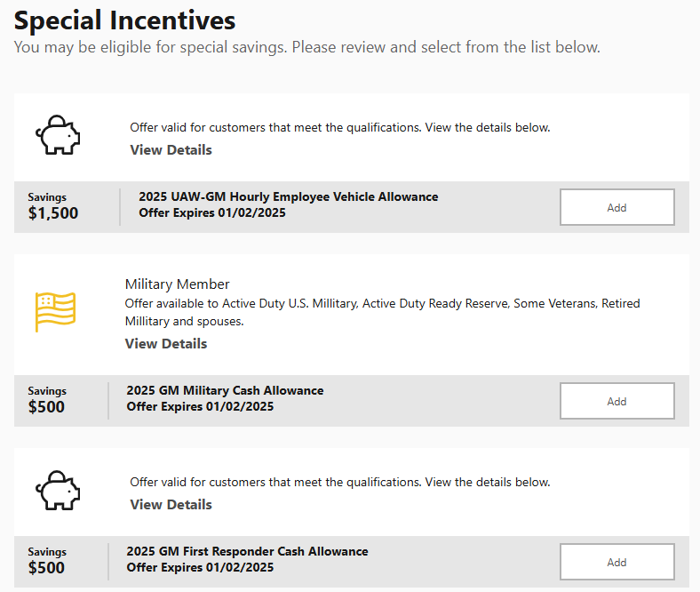Click the piggy bank icon above UAW-GM offer

click(58, 134)
